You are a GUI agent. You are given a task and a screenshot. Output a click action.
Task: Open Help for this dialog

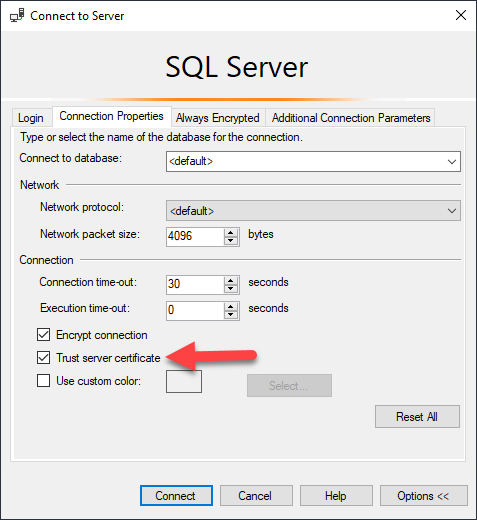pyautogui.click(x=336, y=496)
